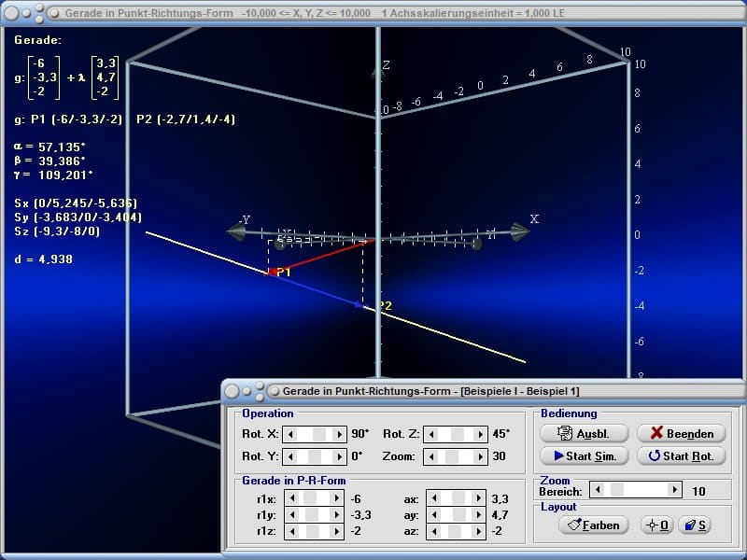Image resolution: width=747 pixels, height=560 pixels.
Task: Increase ay value with right arrow
Action: click(x=478, y=515)
